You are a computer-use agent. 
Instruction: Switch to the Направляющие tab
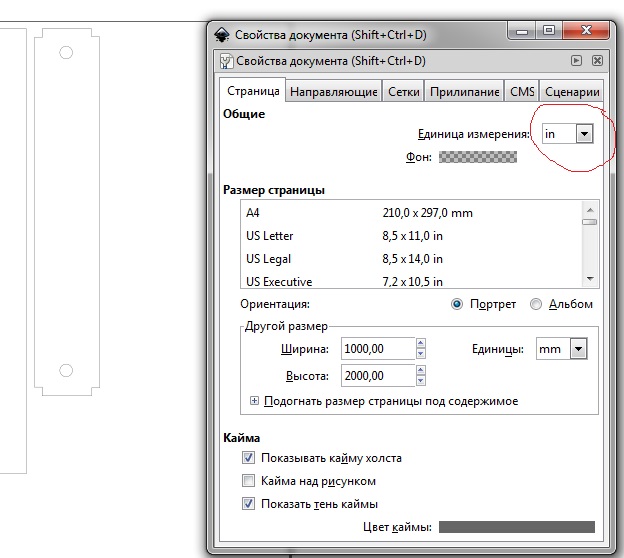333,92
